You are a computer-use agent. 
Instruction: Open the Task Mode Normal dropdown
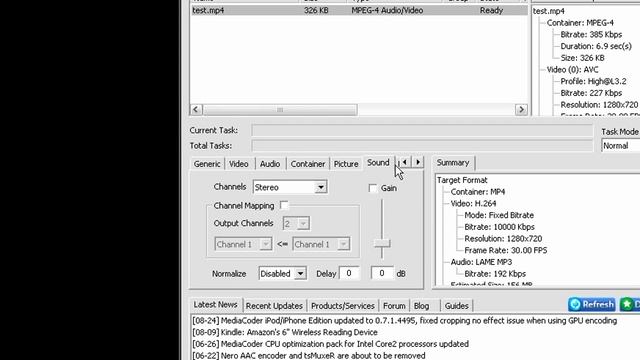[621, 146]
